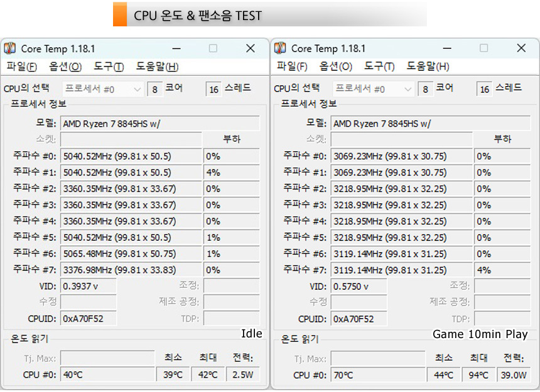This screenshot has height=392, width=540.
Task: Click the model field in left window
Action: click(x=159, y=123)
